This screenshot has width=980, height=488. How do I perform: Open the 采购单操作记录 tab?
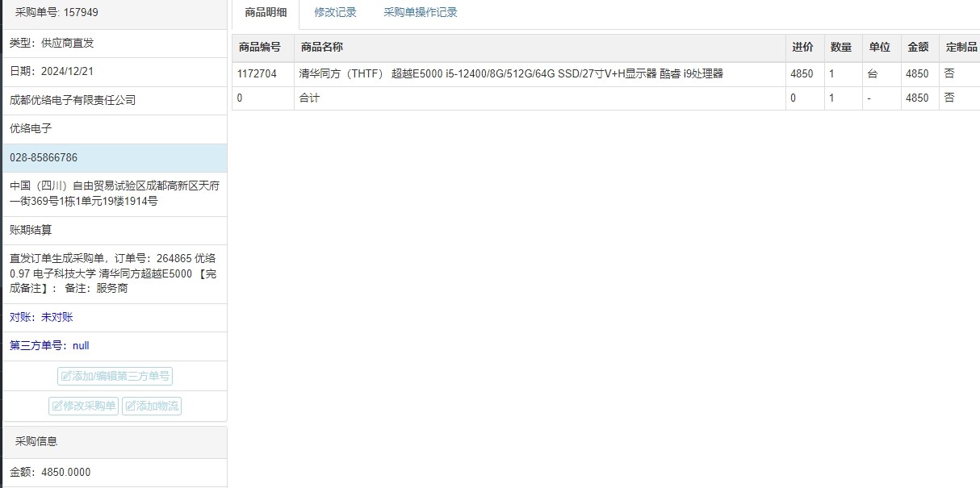420,13
